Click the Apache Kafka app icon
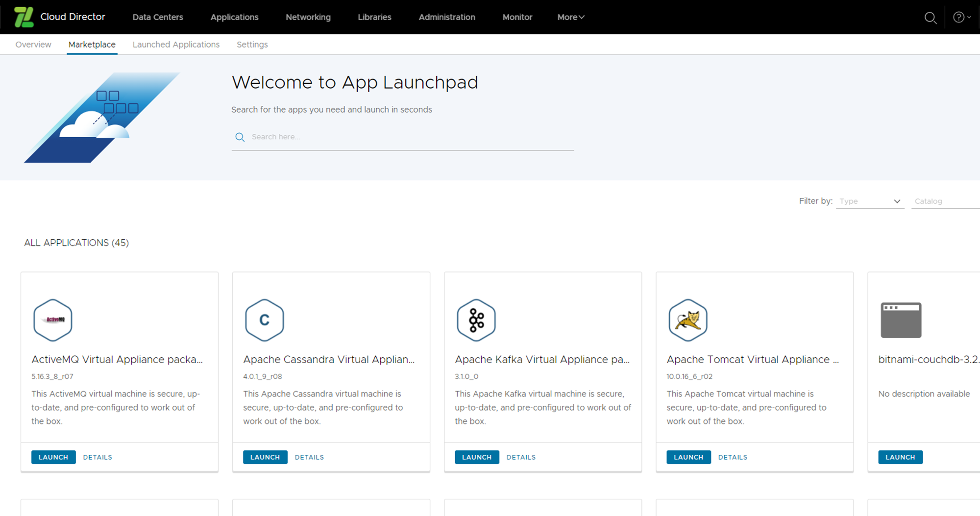The width and height of the screenshot is (980, 516). coord(476,320)
